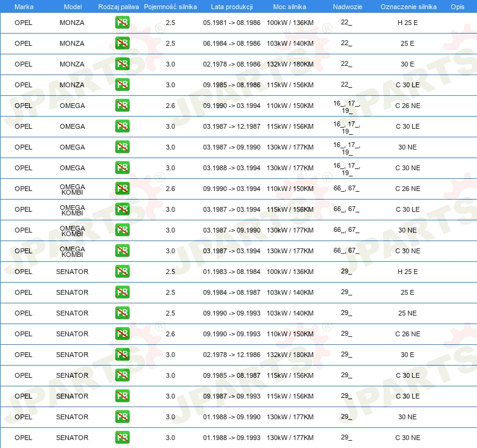The width and height of the screenshot is (477, 448).
Task: Click fuel icon in Senator 30 E row
Action: (122, 355)
